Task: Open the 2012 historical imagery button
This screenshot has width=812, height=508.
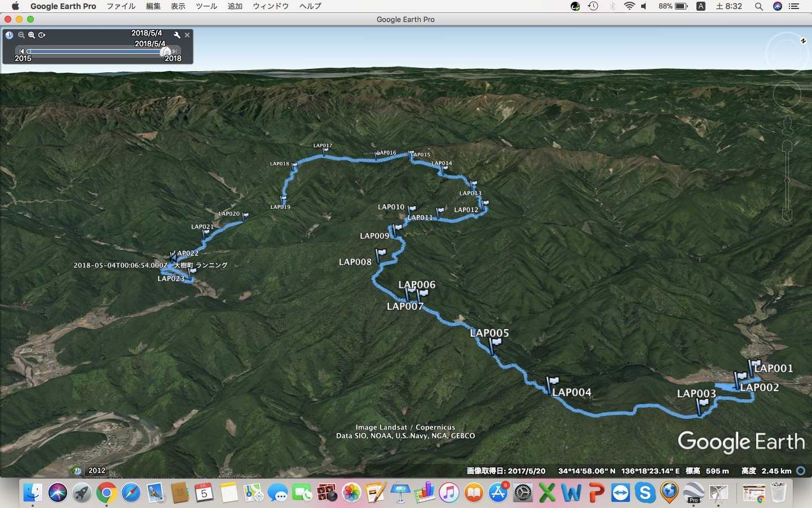Action: tap(96, 471)
